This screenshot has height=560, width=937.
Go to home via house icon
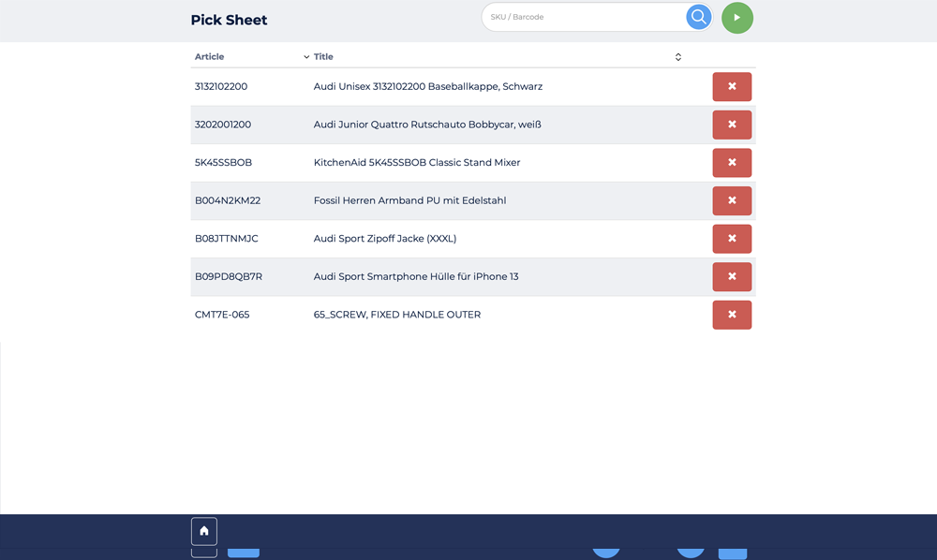(x=204, y=531)
